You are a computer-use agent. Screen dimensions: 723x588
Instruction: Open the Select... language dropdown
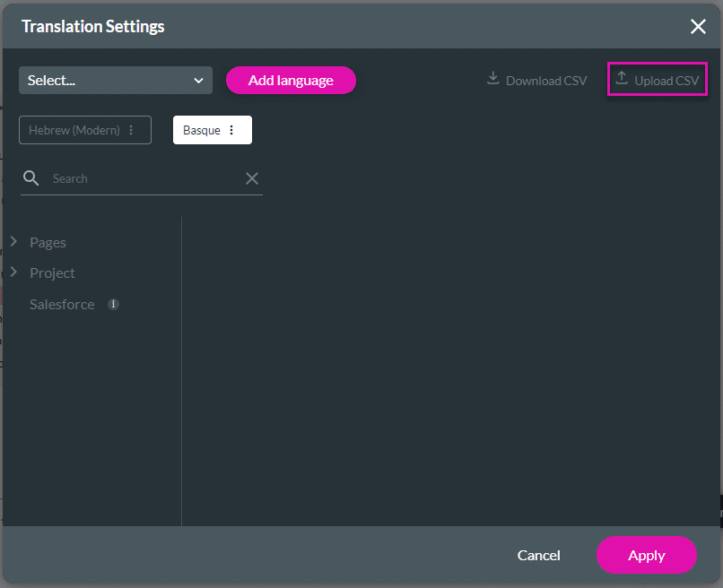point(115,80)
